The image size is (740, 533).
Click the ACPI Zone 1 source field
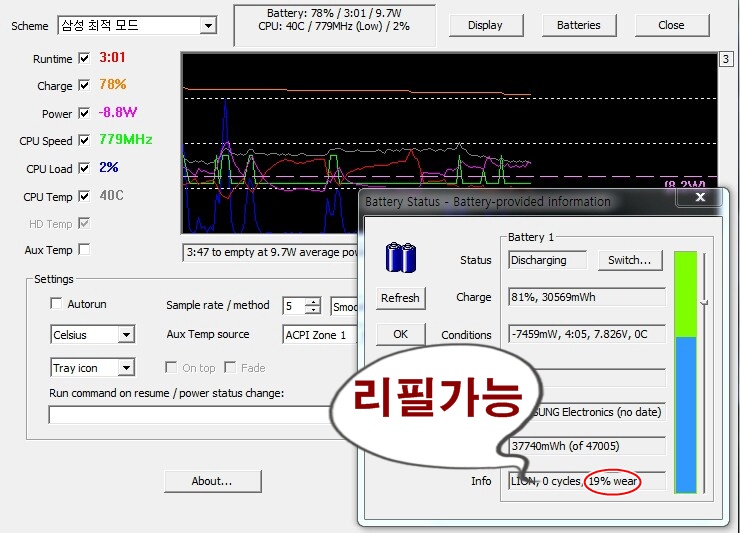tap(320, 335)
